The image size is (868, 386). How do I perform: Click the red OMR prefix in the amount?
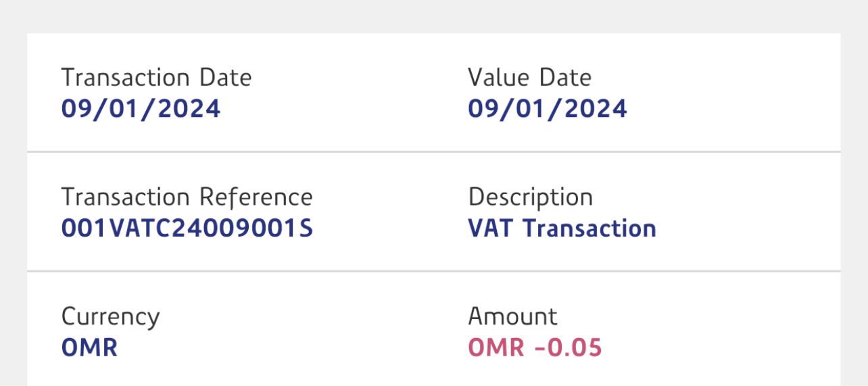point(496,347)
